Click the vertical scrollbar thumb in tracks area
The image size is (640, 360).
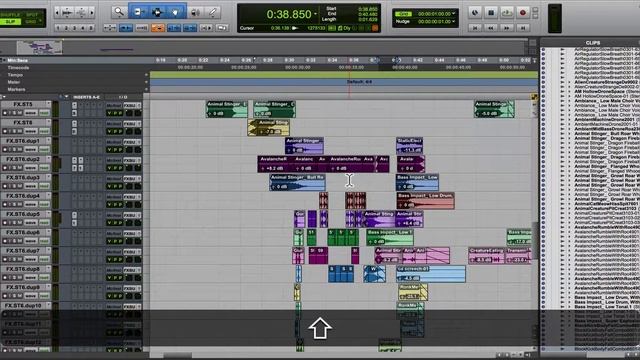pyautogui.click(x=534, y=240)
